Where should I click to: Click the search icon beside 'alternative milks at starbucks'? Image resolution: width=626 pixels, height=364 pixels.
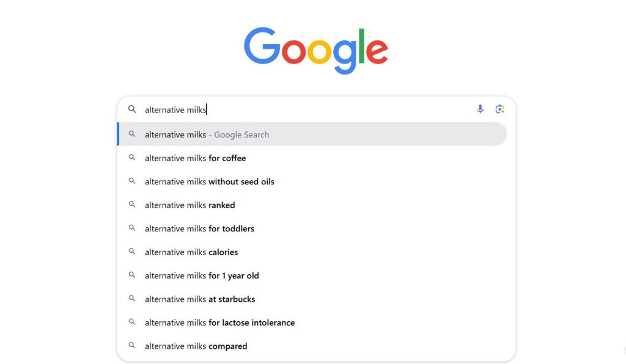pos(132,299)
